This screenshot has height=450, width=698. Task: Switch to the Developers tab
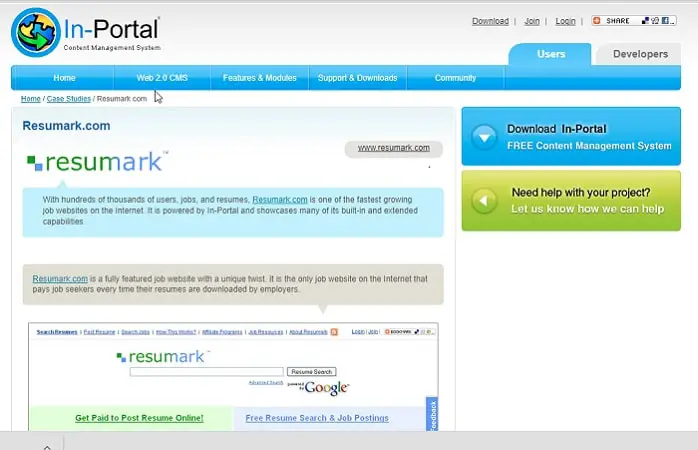click(640, 54)
